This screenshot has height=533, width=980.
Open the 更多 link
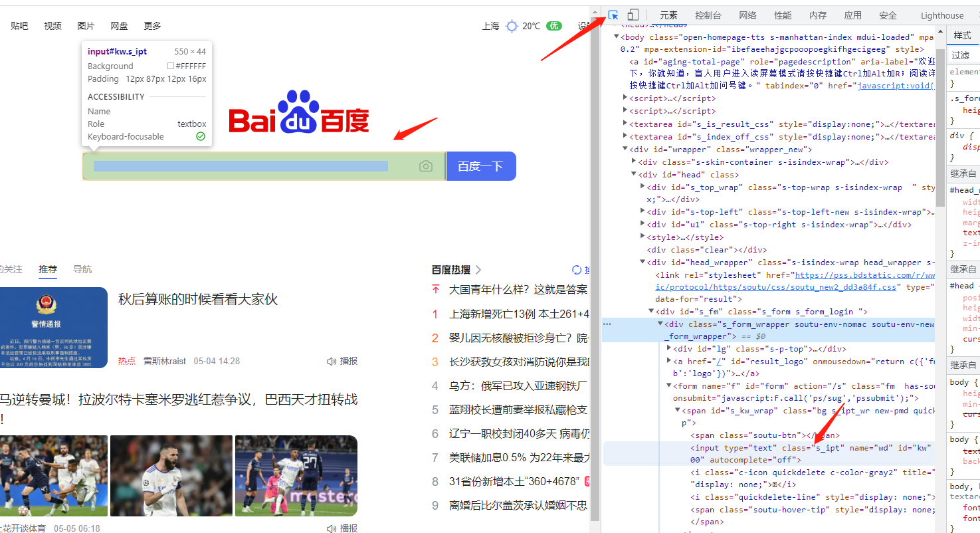tap(152, 26)
